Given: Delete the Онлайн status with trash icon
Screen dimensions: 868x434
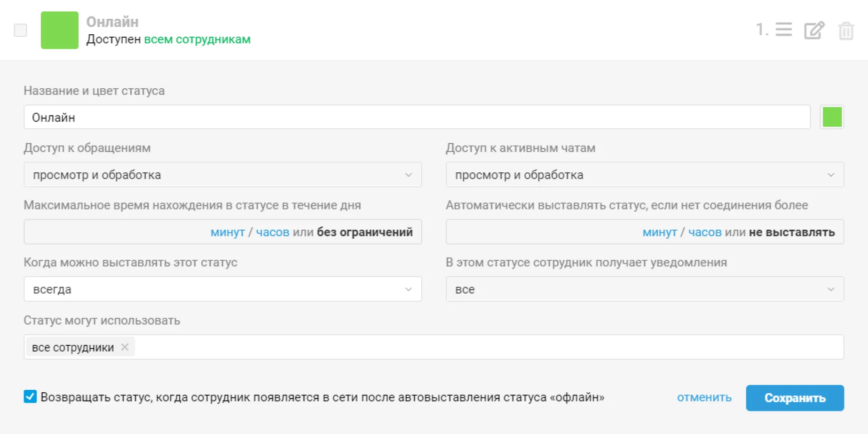Looking at the screenshot, I should coord(846,31).
